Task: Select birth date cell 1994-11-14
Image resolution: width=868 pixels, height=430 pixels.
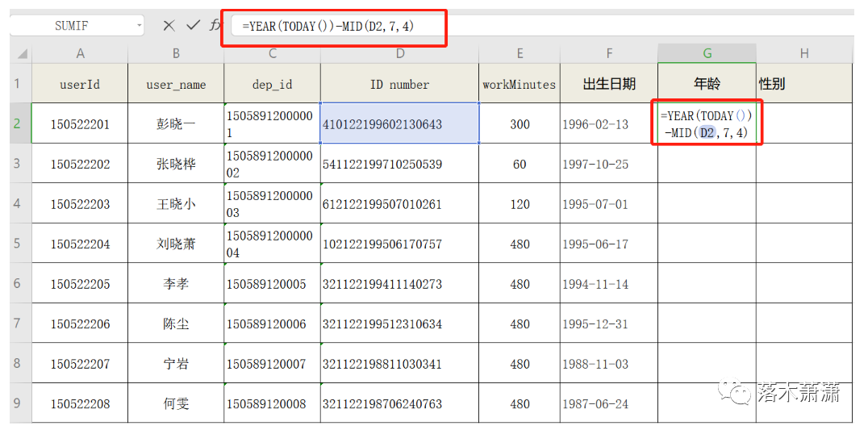Action: coord(609,283)
